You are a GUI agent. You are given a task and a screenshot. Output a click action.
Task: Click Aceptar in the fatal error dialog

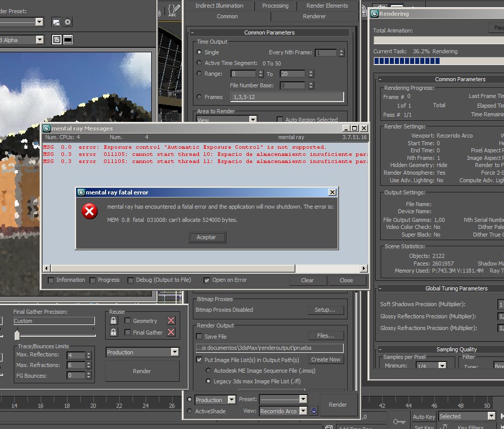207,237
